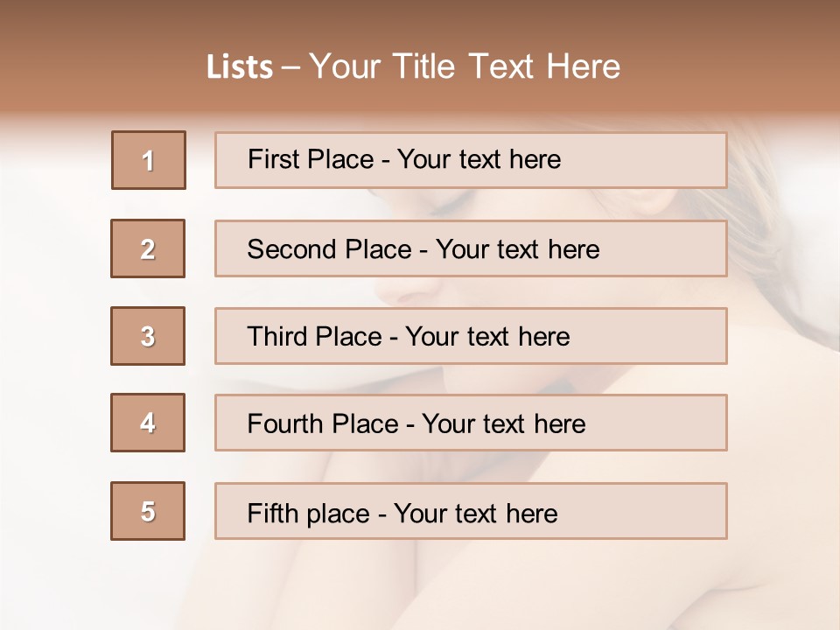Select the number 2 box

[x=148, y=248]
